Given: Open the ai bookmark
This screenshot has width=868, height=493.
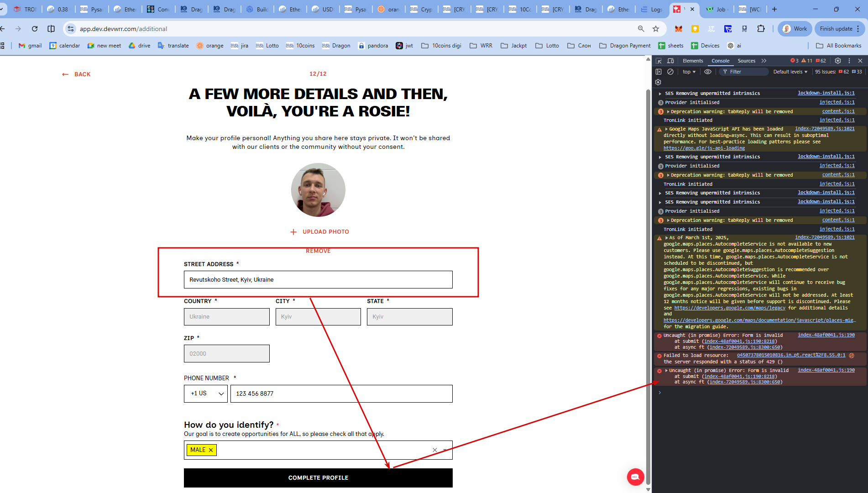Looking at the screenshot, I should [734, 46].
